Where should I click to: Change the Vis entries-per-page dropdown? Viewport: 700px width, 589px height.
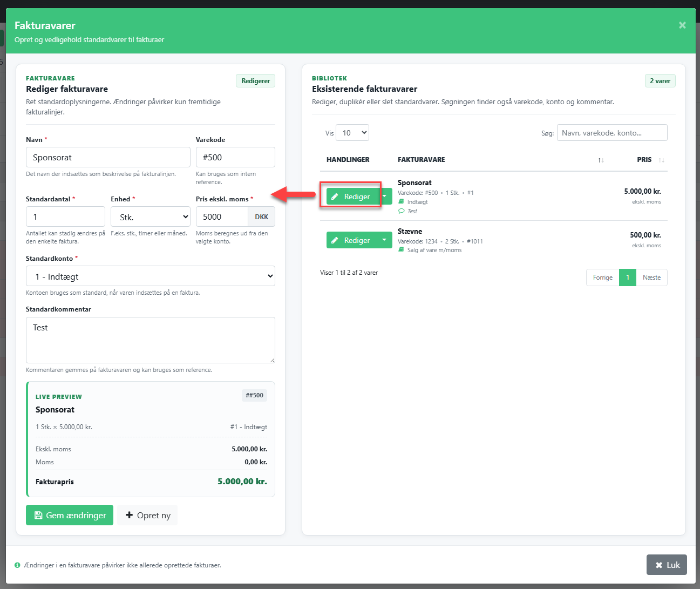[x=352, y=133]
